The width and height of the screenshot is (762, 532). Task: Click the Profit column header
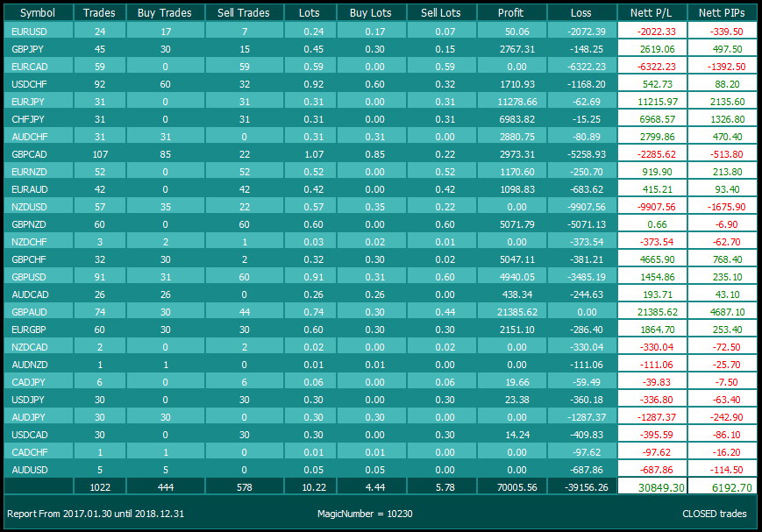511,12
